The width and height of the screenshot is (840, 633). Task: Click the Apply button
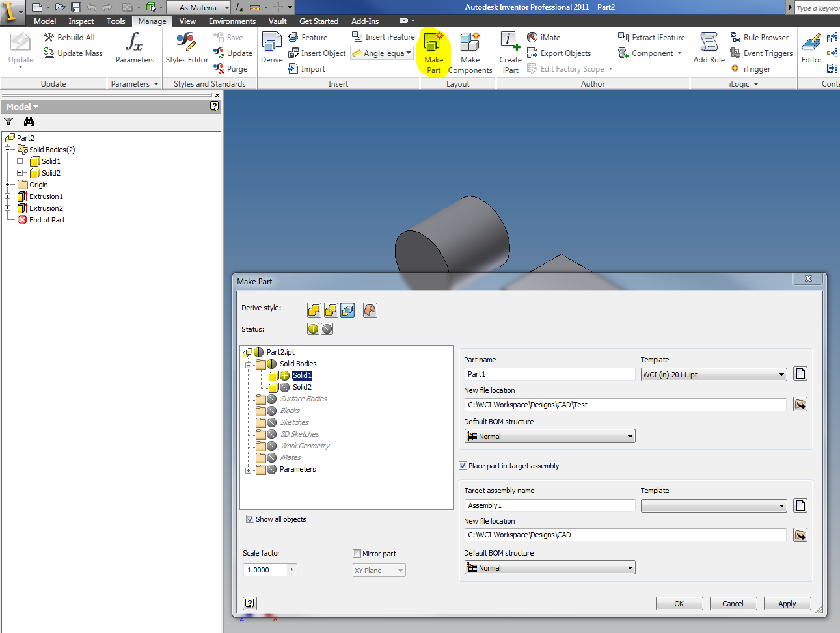pos(787,604)
